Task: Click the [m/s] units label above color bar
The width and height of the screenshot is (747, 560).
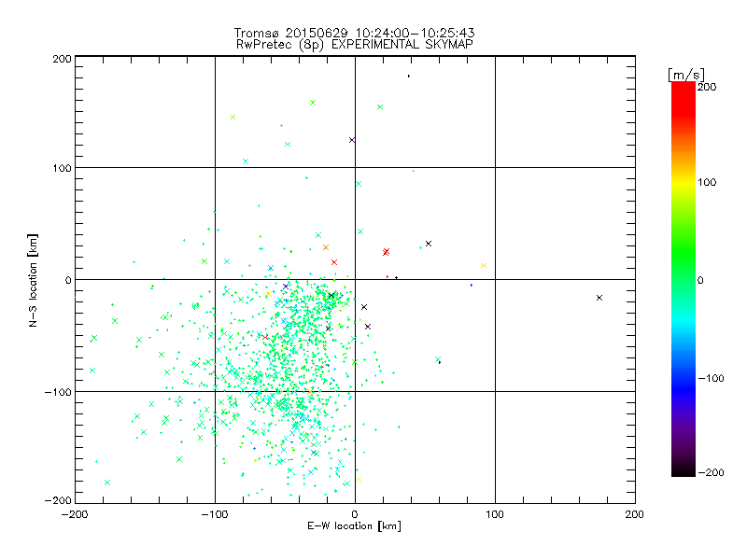Action: click(686, 75)
